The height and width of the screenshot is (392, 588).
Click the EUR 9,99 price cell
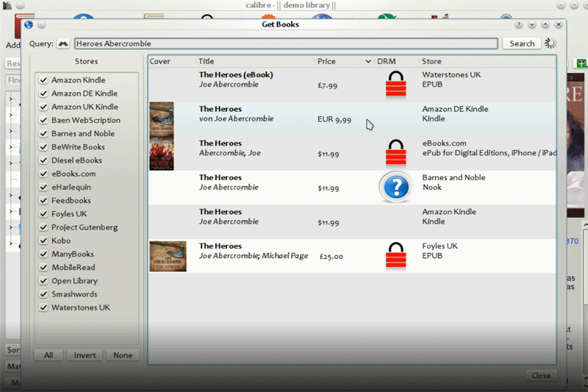tap(334, 120)
